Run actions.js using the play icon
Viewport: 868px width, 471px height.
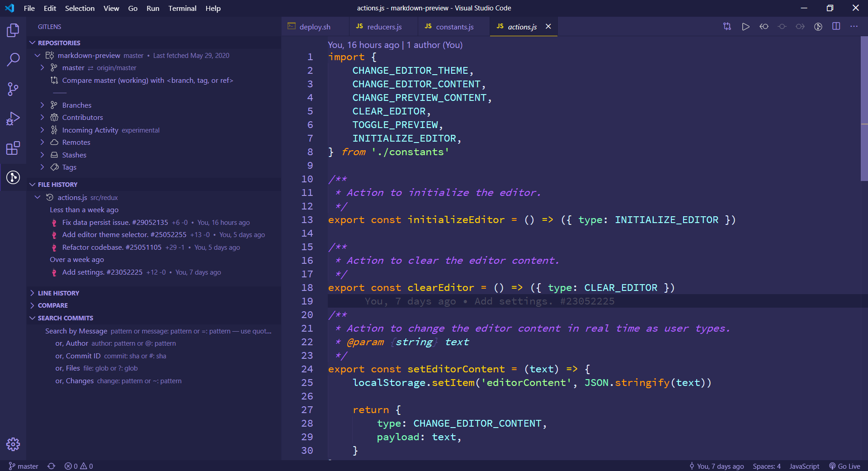(x=746, y=27)
